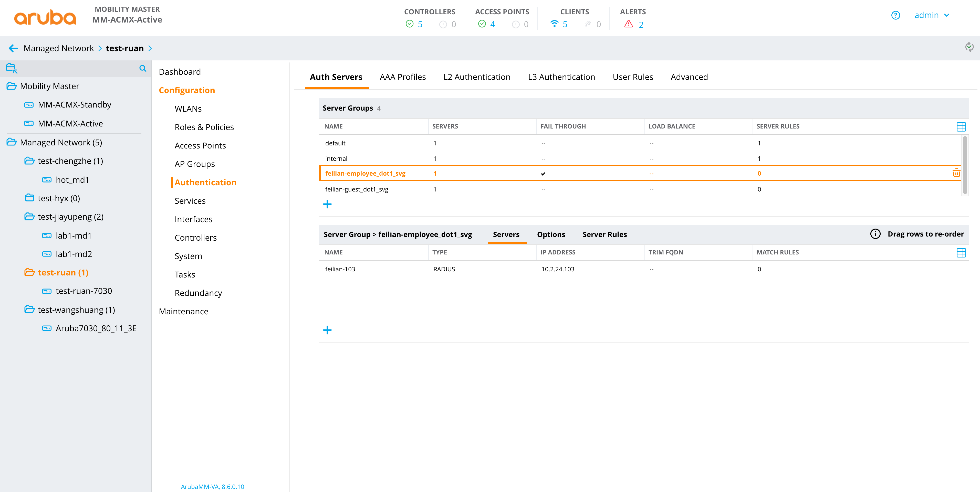The width and height of the screenshot is (980, 492).
Task: Click the wired clients icon
Action: coord(588,24)
